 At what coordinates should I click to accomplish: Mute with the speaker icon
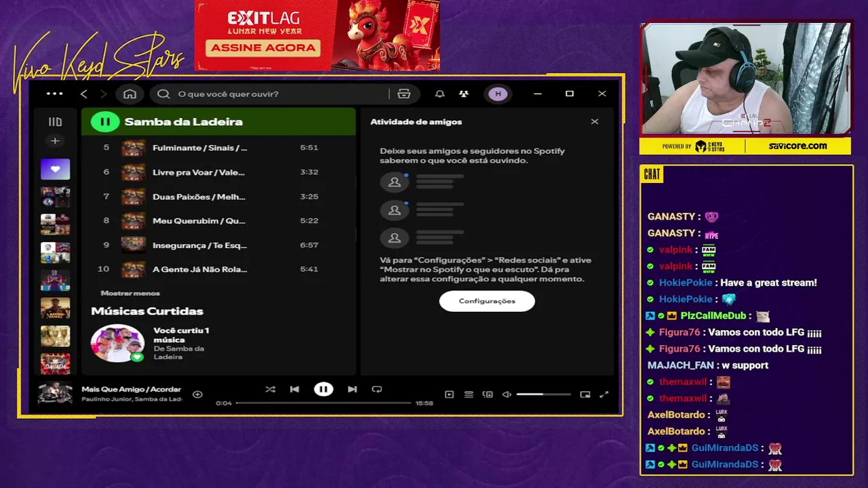tap(507, 394)
